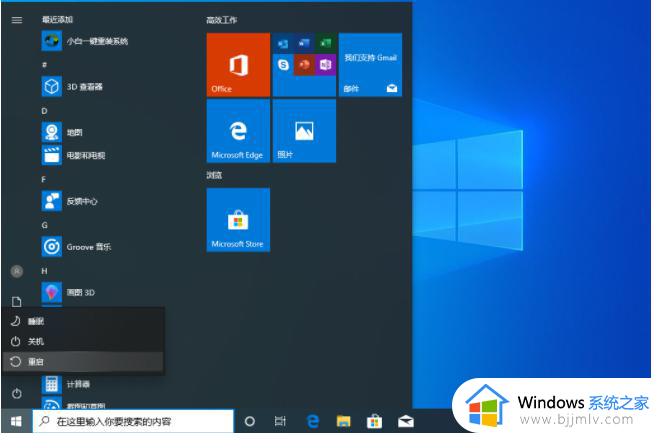Click the taskbar search box
The width and height of the screenshot is (654, 433).
pos(133,421)
